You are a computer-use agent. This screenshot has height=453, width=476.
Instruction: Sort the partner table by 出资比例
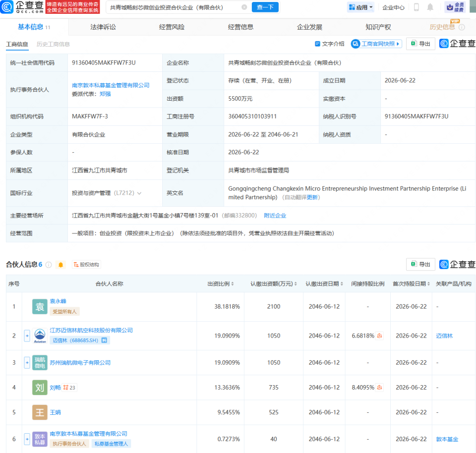[220, 284]
